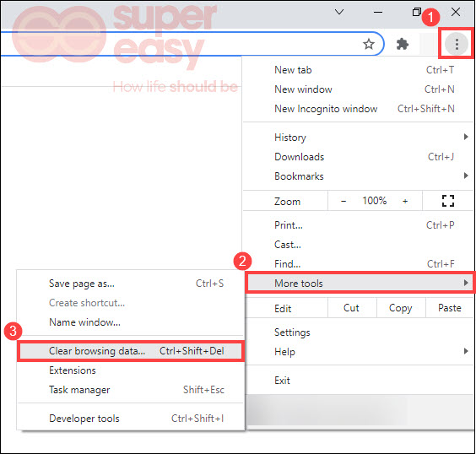Open Task manager from the submenu
The width and height of the screenshot is (476, 454).
[x=131, y=390]
